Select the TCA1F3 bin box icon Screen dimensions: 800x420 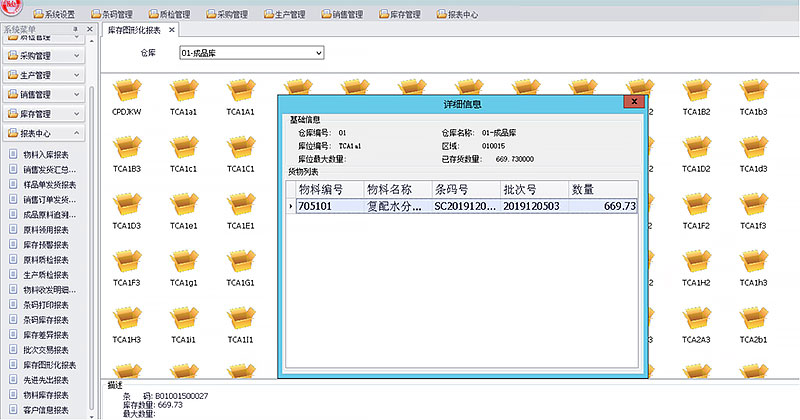click(x=126, y=263)
